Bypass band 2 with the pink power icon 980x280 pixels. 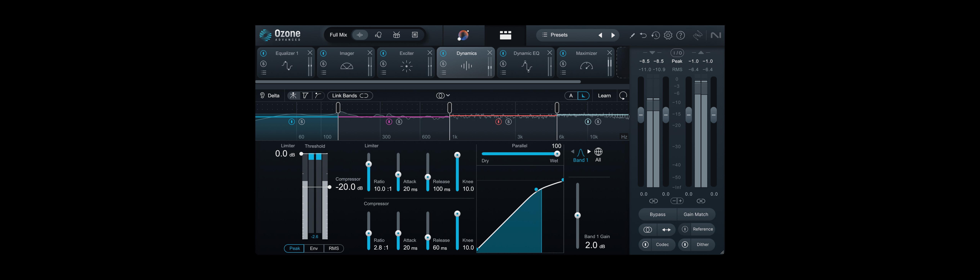(389, 122)
